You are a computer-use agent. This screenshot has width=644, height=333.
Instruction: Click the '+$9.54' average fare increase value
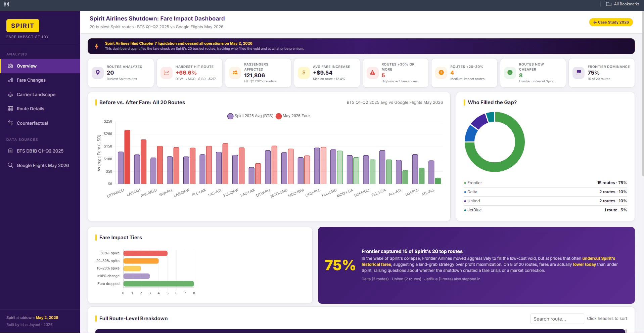pos(323,73)
